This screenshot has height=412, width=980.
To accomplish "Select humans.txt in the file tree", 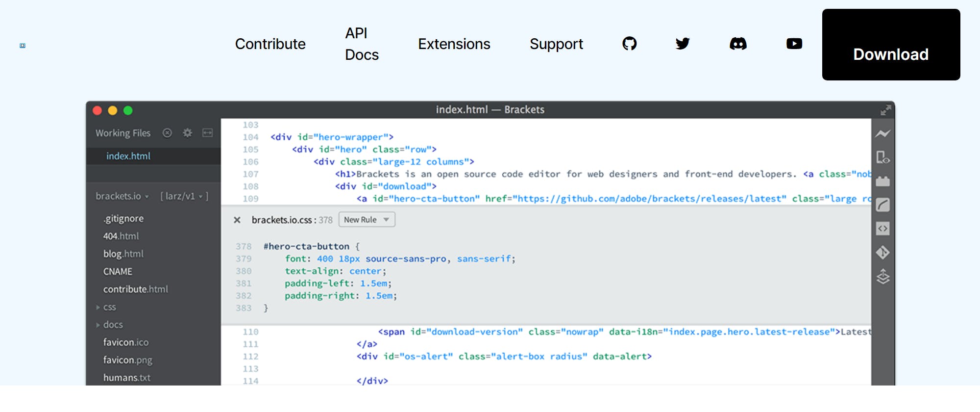I will point(127,378).
